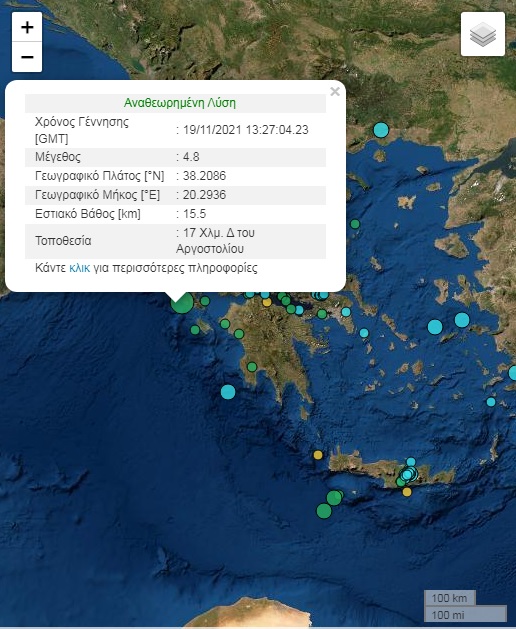Select the upper large green marker southwest of Crete
Viewport: 516px width, 629px height.
(x=334, y=498)
